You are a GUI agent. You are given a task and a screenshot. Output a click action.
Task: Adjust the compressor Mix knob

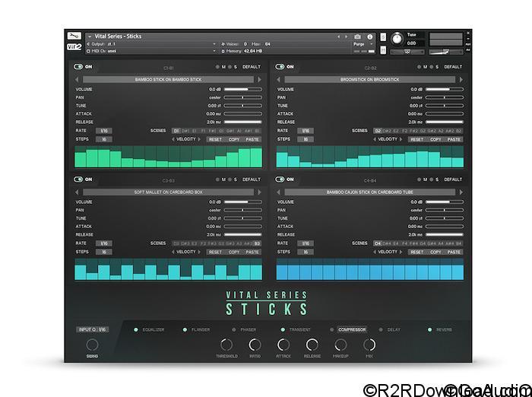(369, 345)
